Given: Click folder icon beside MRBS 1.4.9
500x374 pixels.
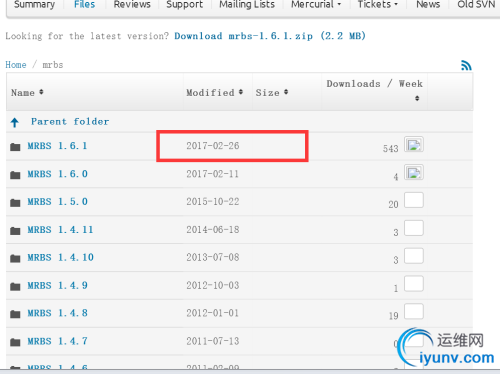Looking at the screenshot, I should (x=15, y=286).
